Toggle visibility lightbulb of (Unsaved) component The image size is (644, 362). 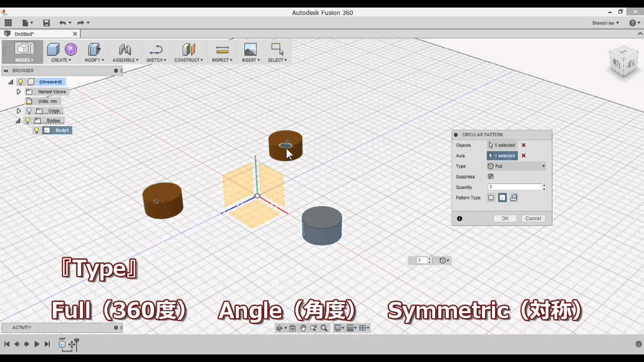coord(21,82)
